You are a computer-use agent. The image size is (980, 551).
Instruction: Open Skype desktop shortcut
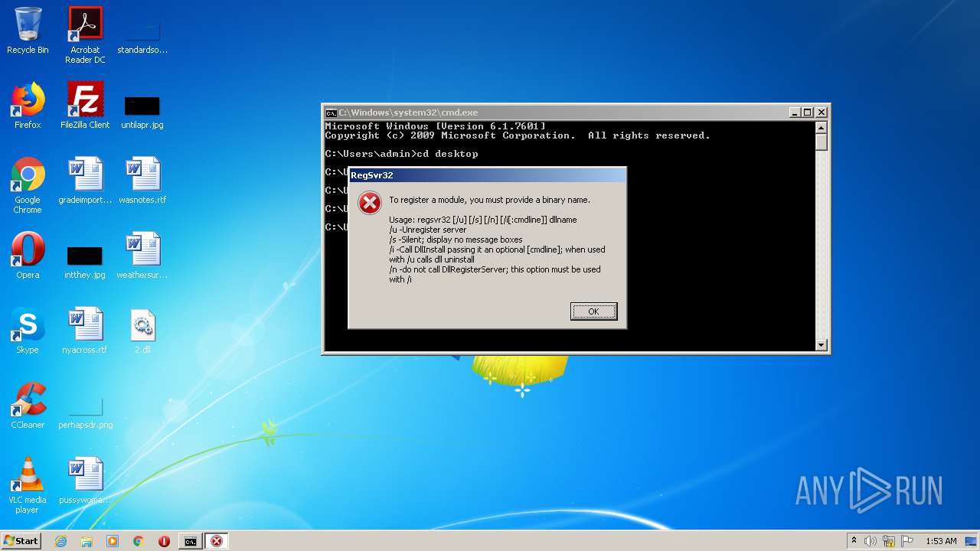[28, 331]
